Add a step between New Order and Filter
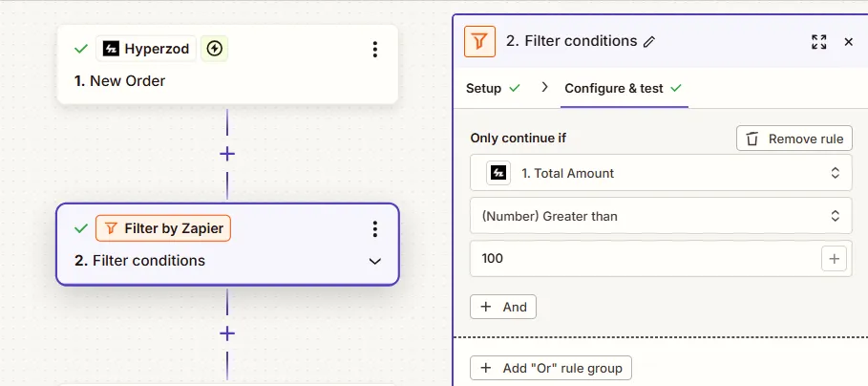 click(227, 154)
